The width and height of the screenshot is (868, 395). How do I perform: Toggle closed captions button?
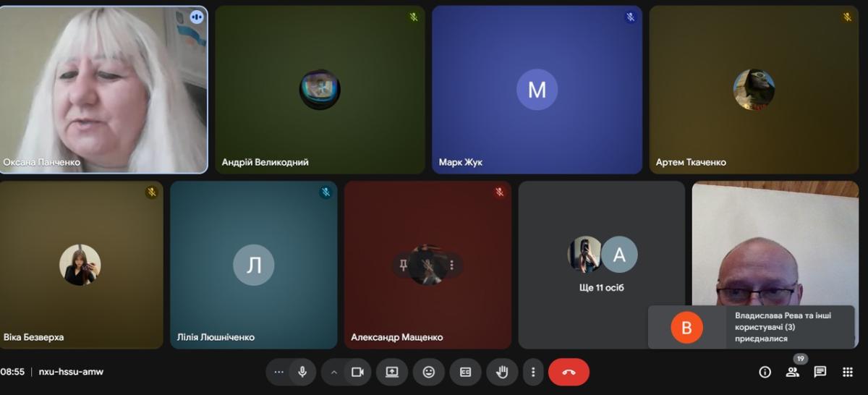(465, 372)
